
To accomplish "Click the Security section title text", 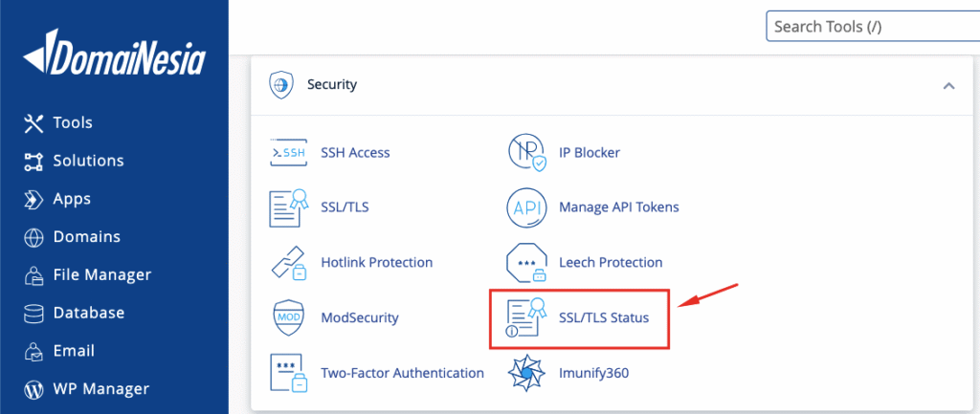I will [x=332, y=85].
